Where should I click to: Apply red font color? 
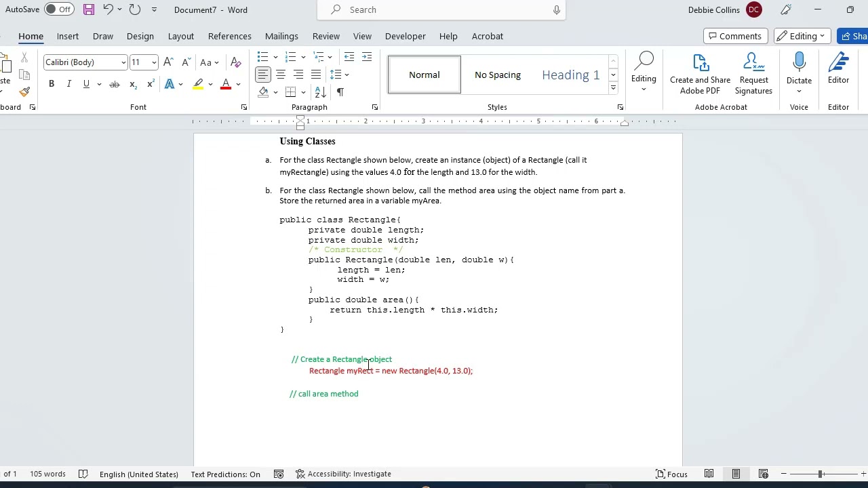coord(226,84)
